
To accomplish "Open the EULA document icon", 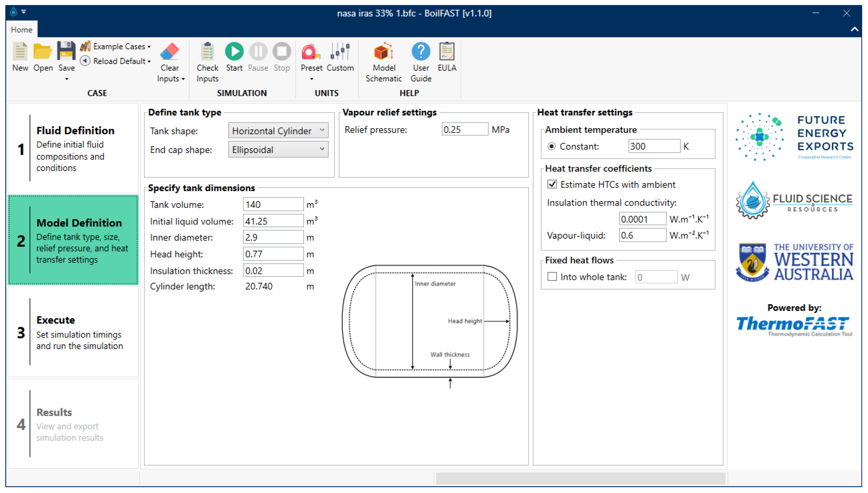I will [x=447, y=51].
